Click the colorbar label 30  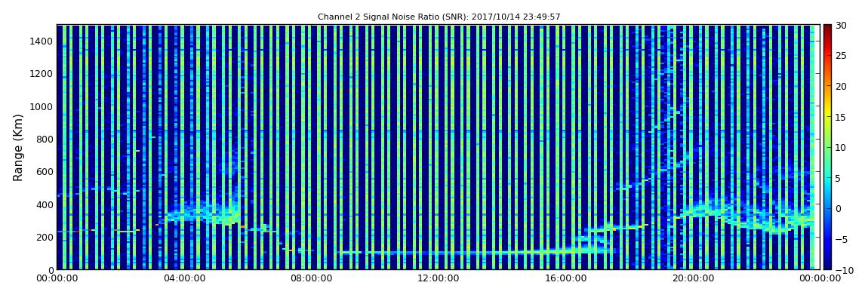tap(842, 26)
